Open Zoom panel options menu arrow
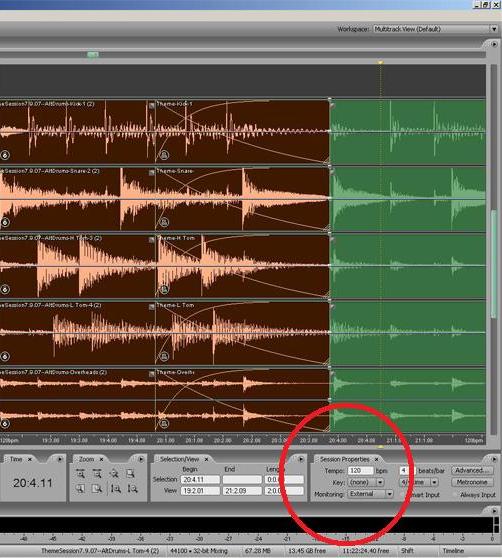Viewport: 502px width, 558px height. click(x=141, y=459)
